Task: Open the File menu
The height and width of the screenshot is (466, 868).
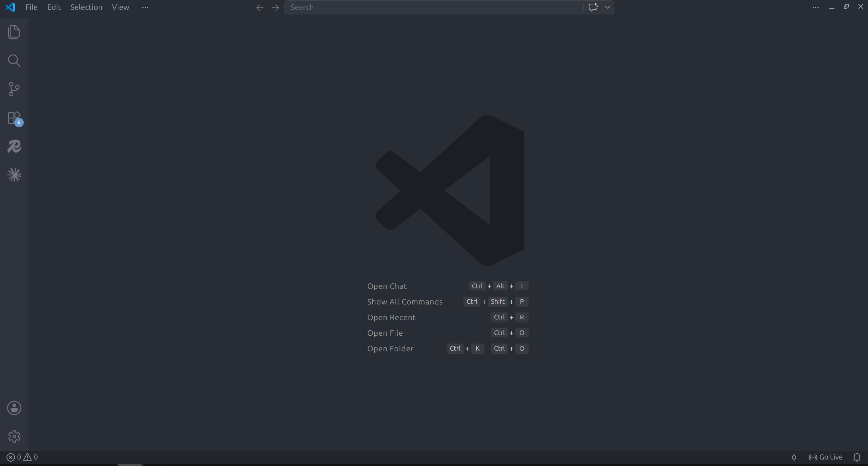Action: pos(32,7)
